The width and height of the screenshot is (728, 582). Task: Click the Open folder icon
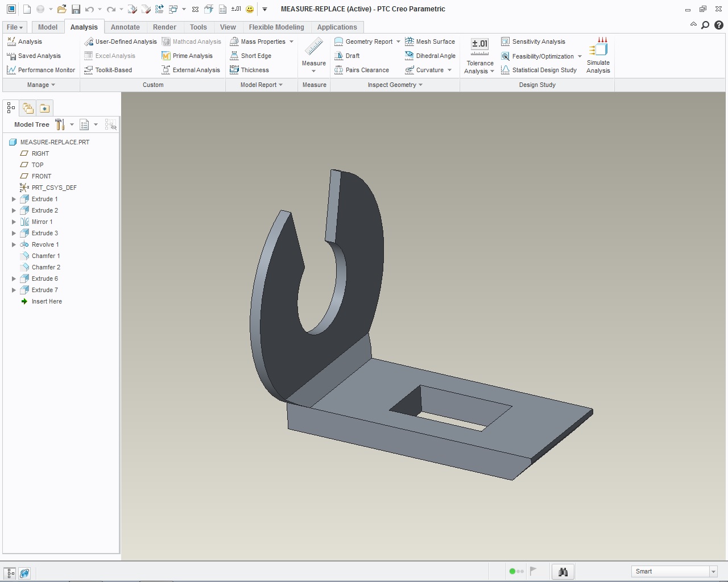point(62,9)
